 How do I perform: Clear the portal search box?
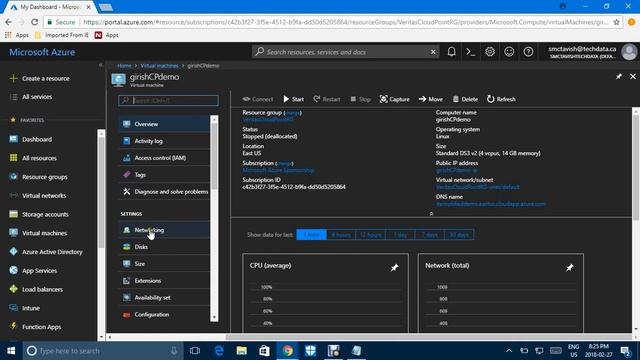(x=433, y=52)
